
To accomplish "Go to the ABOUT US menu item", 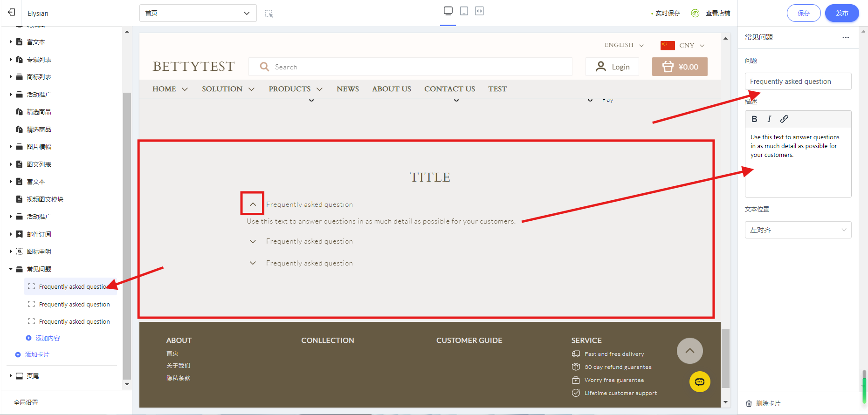I will click(x=391, y=89).
